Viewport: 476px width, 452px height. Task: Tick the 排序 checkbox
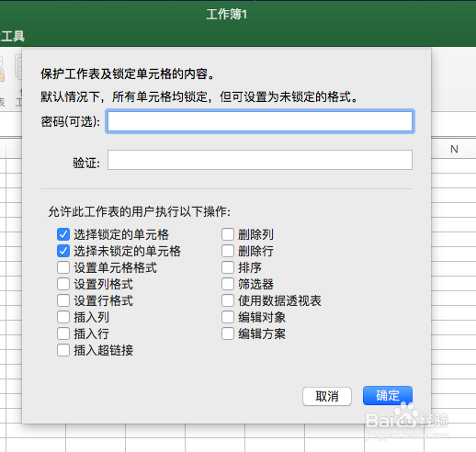(228, 267)
